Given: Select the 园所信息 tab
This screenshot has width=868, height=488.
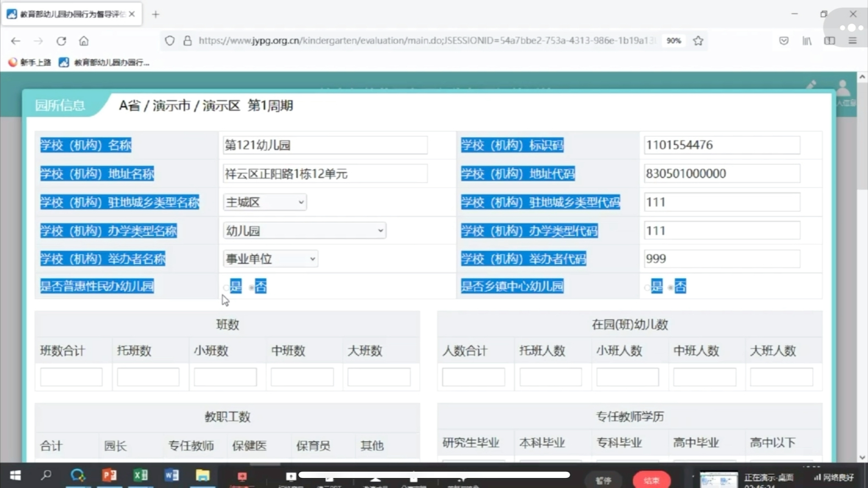Looking at the screenshot, I should point(60,106).
